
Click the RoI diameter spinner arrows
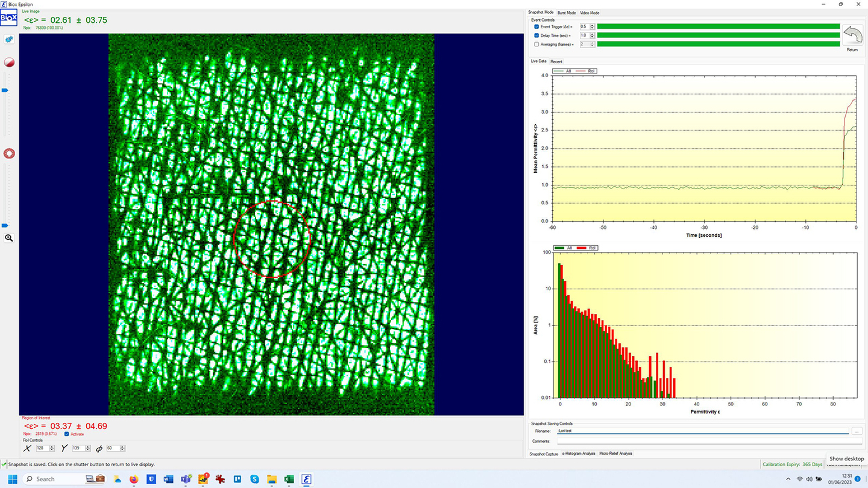click(x=122, y=448)
